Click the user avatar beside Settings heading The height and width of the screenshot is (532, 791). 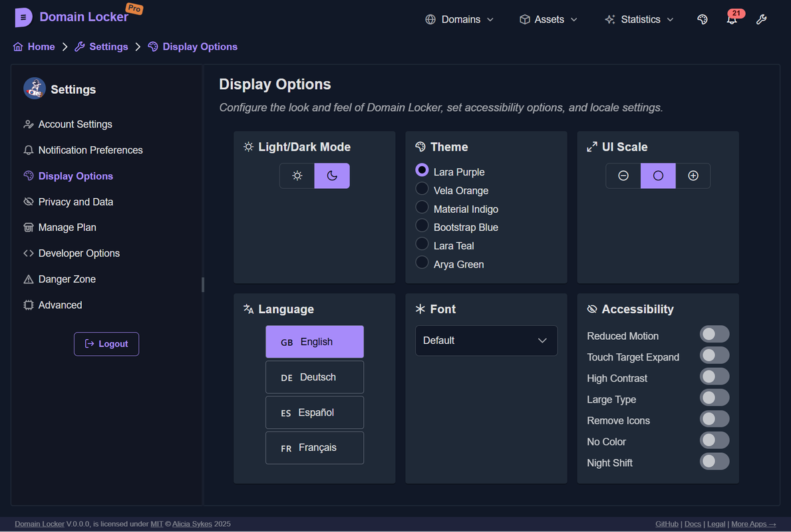pyautogui.click(x=35, y=88)
